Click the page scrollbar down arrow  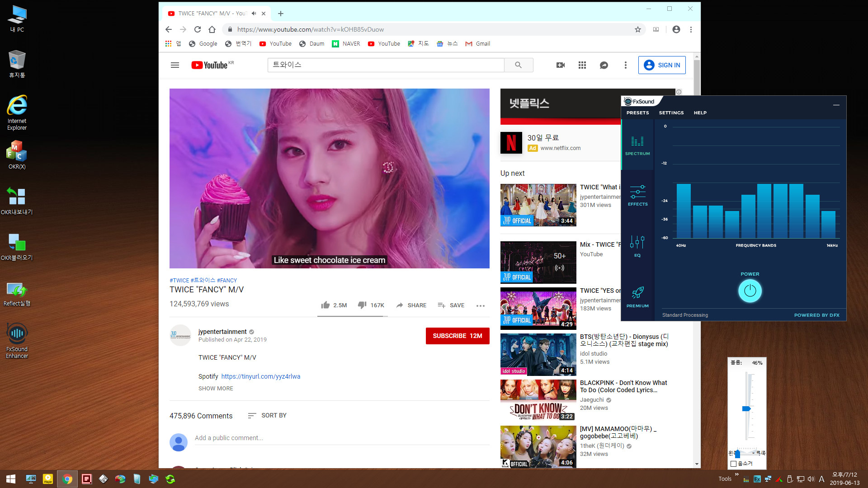point(697,464)
